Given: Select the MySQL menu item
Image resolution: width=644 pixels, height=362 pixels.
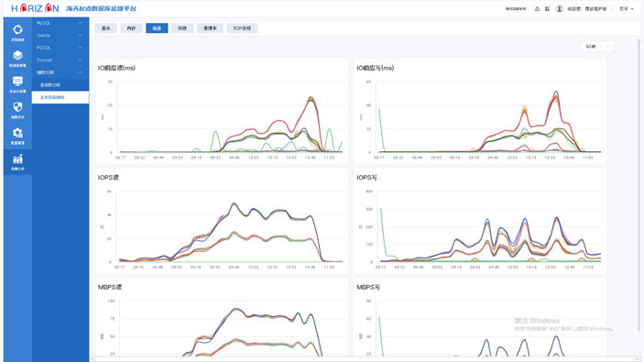Looking at the screenshot, I should [60, 23].
